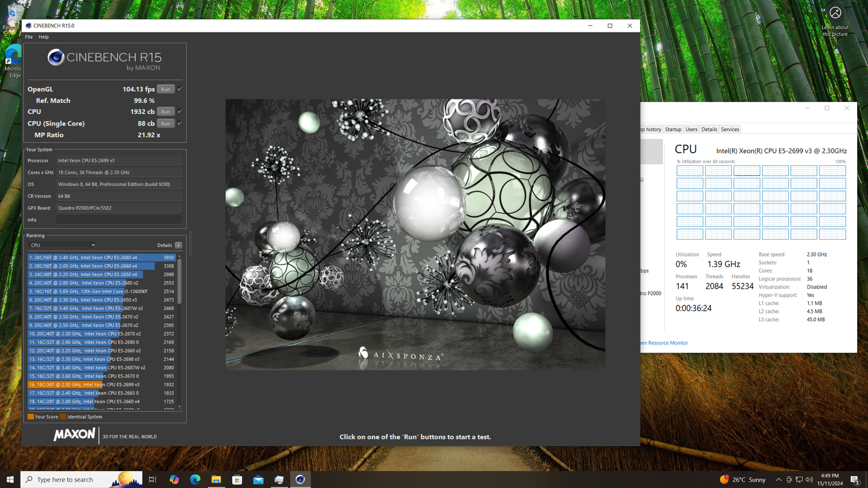Click the Cinebench R15 logo icon
868x488 pixels.
(56, 57)
